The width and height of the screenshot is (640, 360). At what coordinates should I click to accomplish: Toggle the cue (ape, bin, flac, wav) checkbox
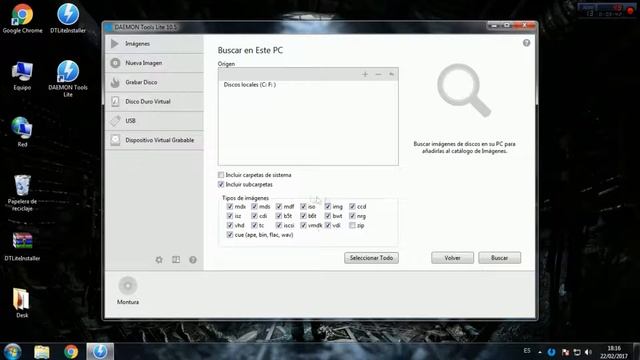click(x=230, y=235)
